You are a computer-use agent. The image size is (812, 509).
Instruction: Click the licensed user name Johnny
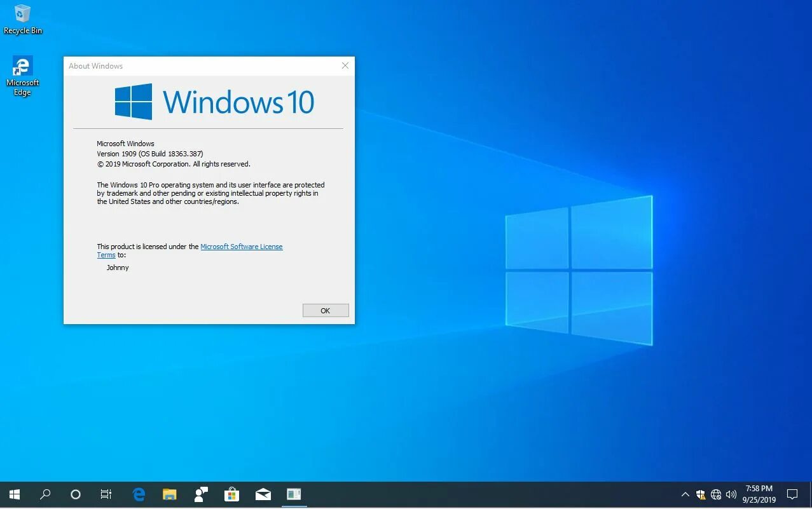(x=118, y=268)
